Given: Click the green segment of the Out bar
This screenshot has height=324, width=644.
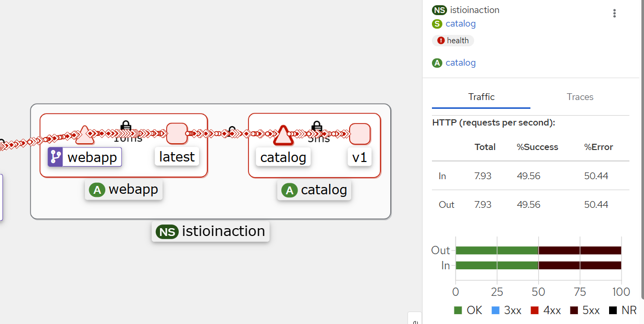Looking at the screenshot, I should pyautogui.click(x=497, y=251).
